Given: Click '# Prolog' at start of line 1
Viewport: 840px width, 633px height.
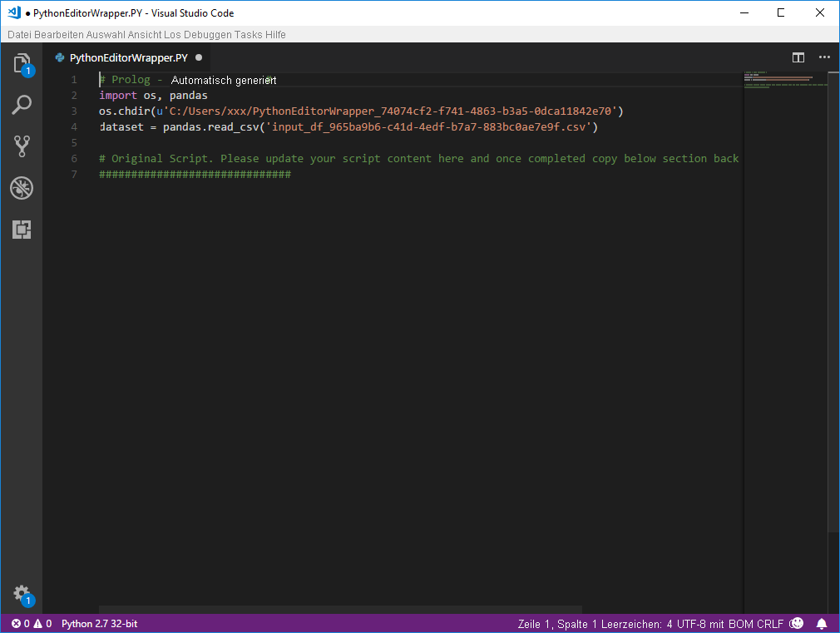Looking at the screenshot, I should coord(125,80).
